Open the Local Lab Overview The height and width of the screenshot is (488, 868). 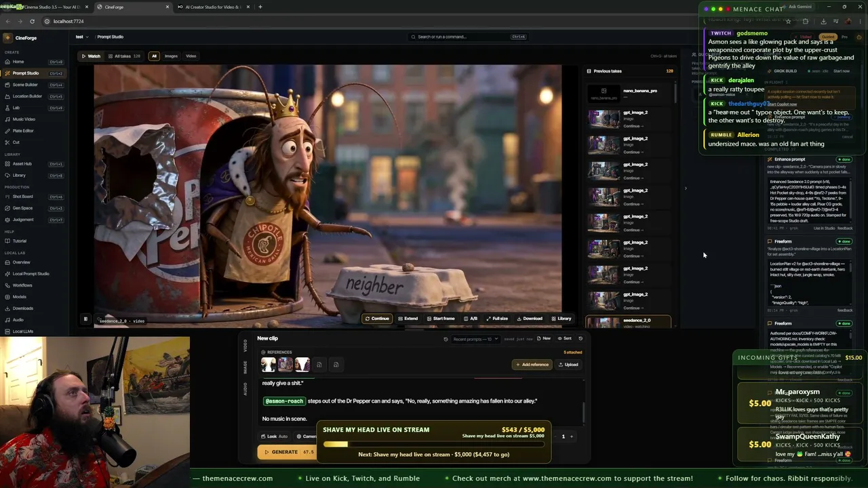(x=34, y=262)
